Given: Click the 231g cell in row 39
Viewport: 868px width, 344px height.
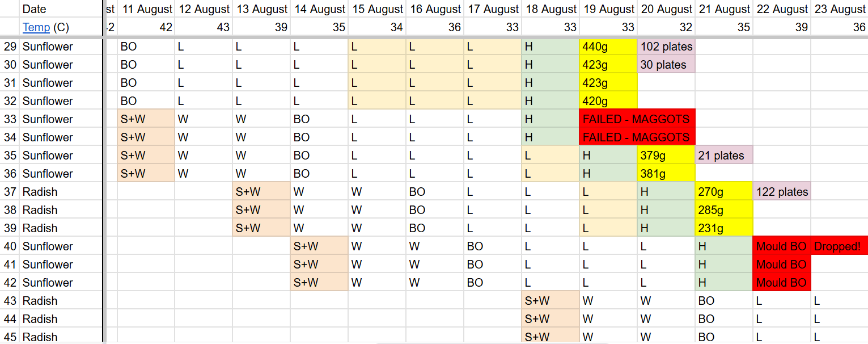Looking at the screenshot, I should [724, 228].
